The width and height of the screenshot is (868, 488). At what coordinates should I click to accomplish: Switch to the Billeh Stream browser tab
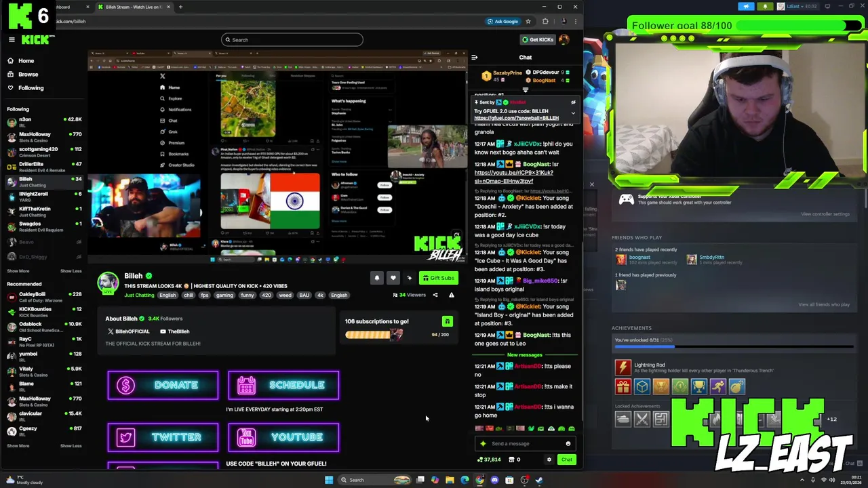coord(134,7)
